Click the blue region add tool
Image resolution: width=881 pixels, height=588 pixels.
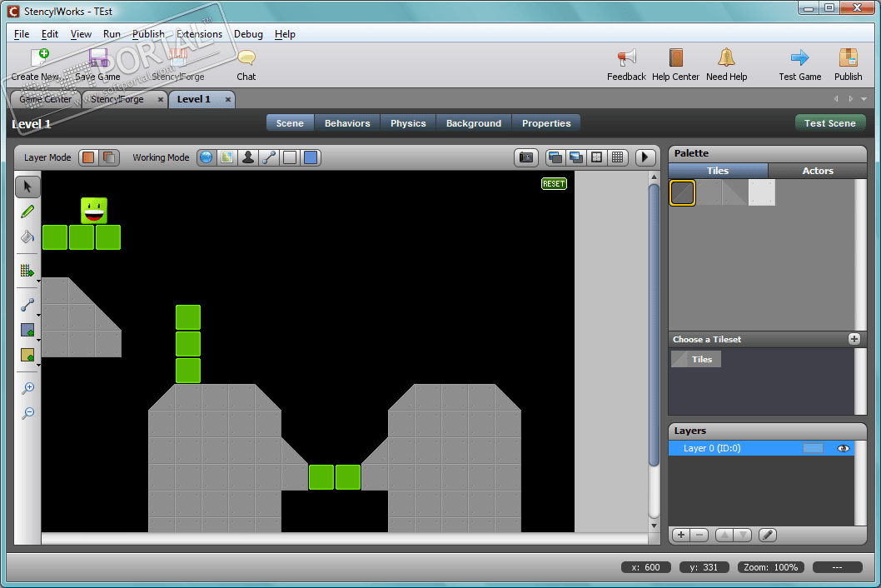click(x=27, y=330)
